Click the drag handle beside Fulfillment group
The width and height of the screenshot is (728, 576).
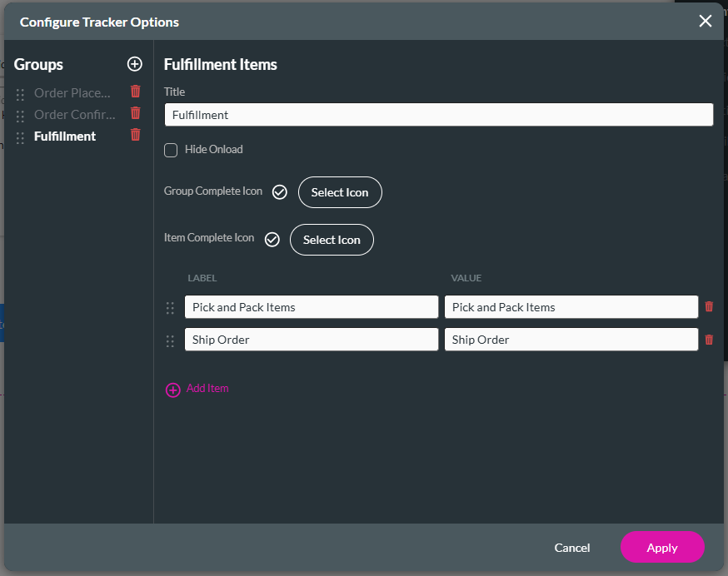[x=19, y=137]
